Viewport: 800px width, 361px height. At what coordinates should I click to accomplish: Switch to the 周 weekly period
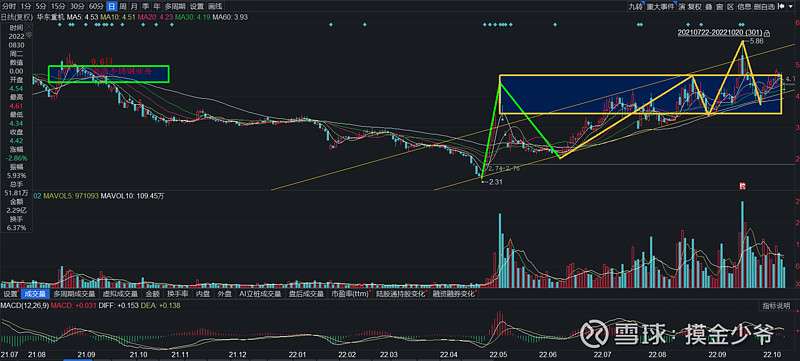point(122,7)
